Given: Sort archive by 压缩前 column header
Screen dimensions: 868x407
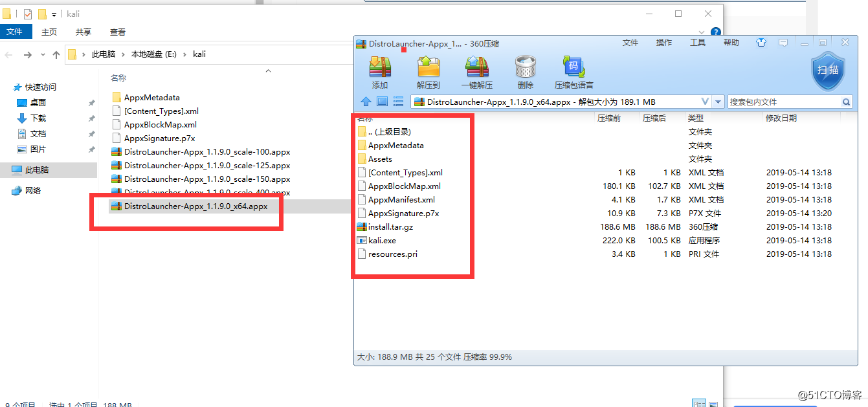Looking at the screenshot, I should [609, 118].
